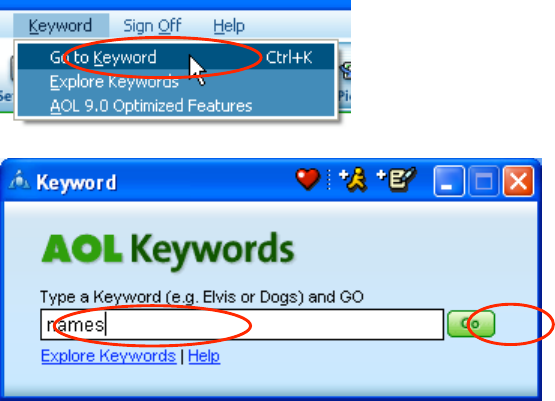Click the AOL triangle icon in Keyword title bar
The width and height of the screenshot is (555, 401).
click(19, 180)
